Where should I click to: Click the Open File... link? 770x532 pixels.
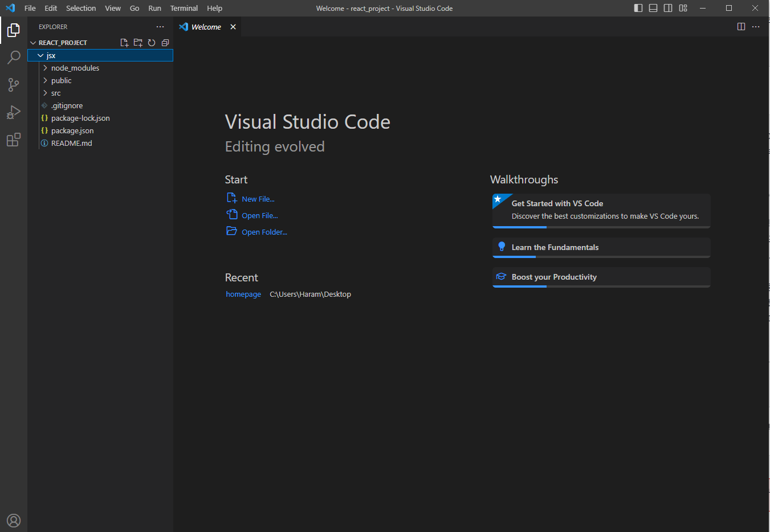click(260, 215)
